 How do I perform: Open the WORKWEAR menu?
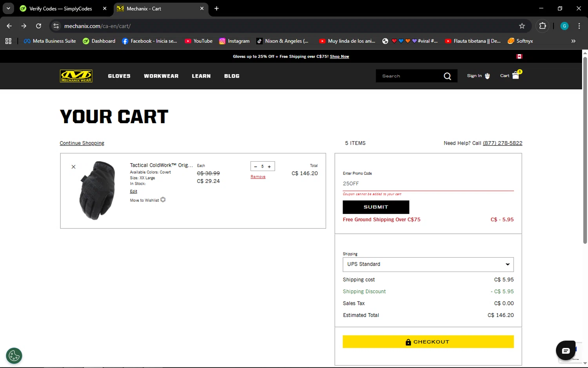161,76
